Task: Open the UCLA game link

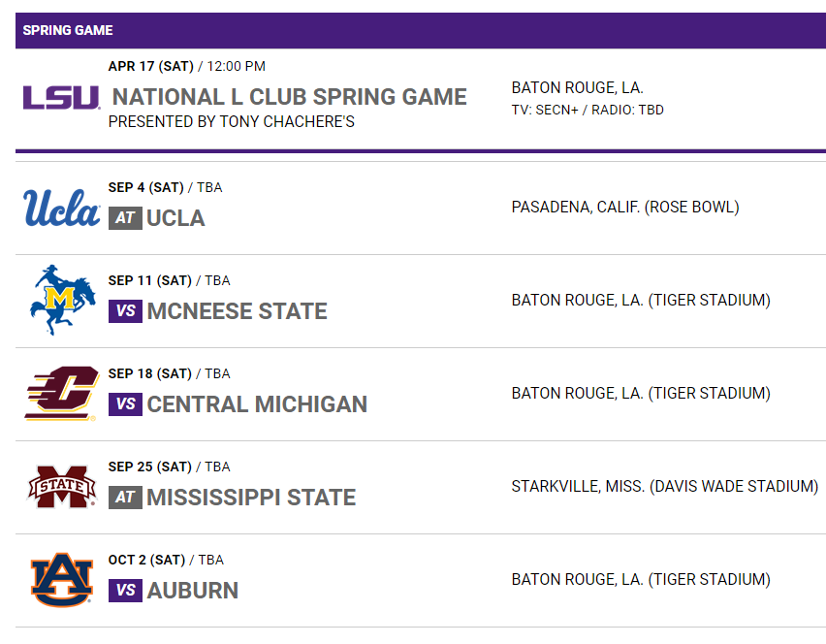Action: 175,218
